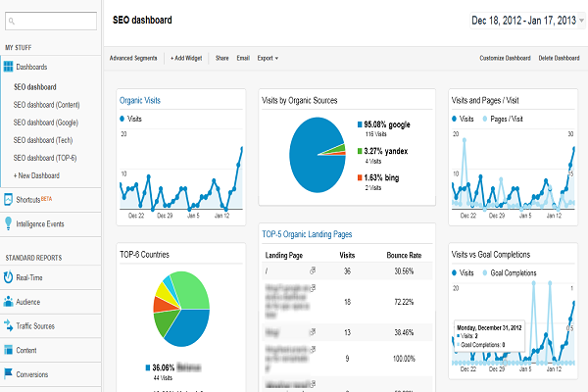This screenshot has width=588, height=392.
Task: Click the Email button
Action: [x=243, y=58]
